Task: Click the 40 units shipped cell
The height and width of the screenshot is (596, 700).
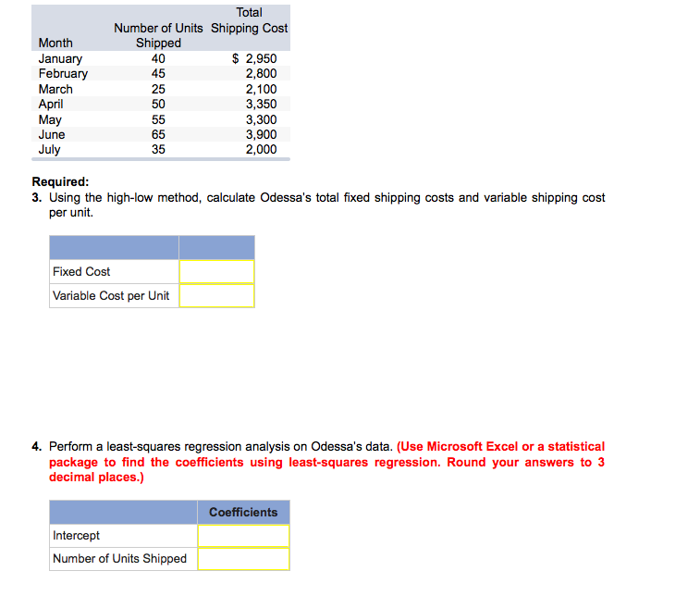Action: click(158, 58)
